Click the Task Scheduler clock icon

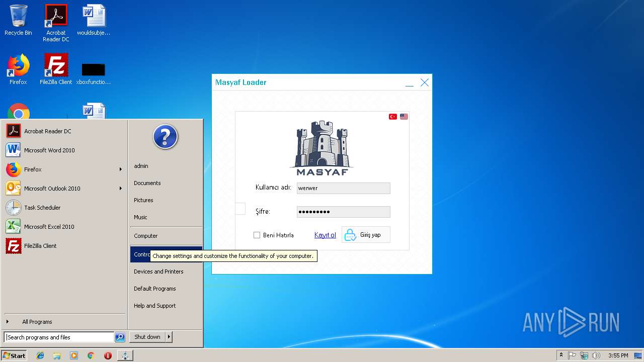(x=14, y=208)
